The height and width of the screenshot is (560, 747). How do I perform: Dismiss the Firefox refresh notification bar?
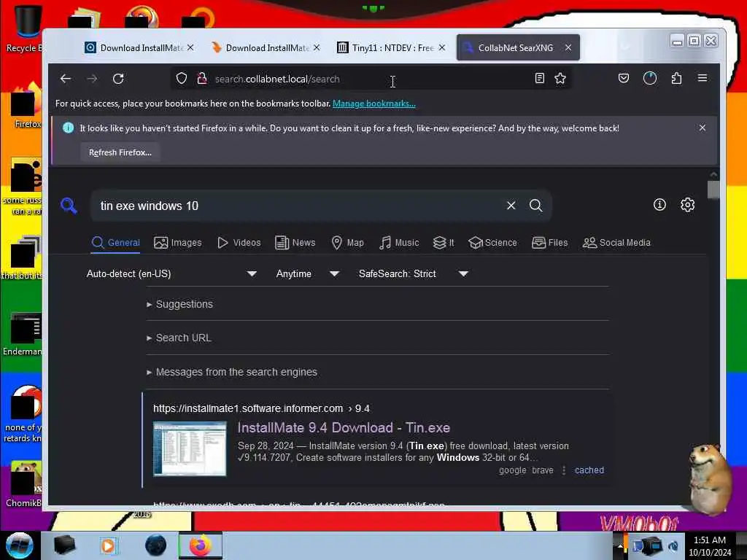tap(703, 128)
